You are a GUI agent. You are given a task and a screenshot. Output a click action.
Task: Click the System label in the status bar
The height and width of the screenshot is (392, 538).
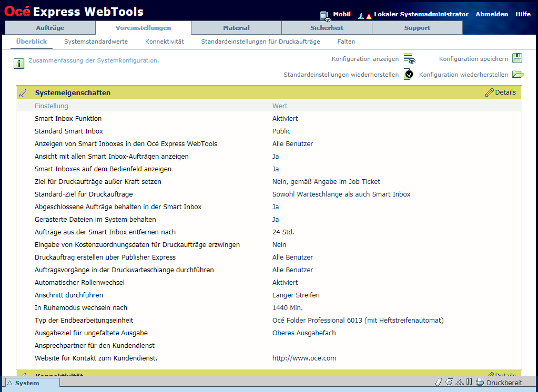(x=27, y=383)
